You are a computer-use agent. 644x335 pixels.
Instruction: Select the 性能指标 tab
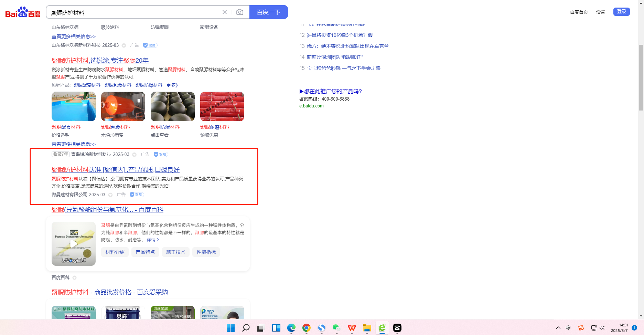pos(206,252)
